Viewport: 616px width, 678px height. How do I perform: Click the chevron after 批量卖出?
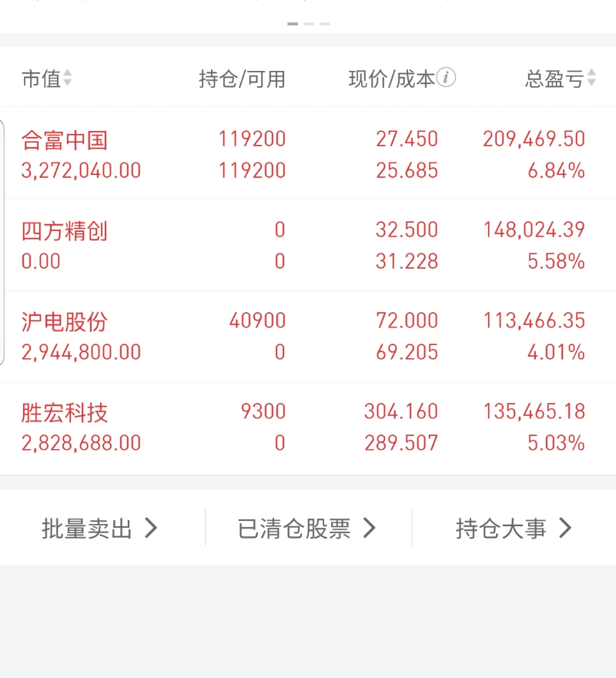tap(151, 529)
